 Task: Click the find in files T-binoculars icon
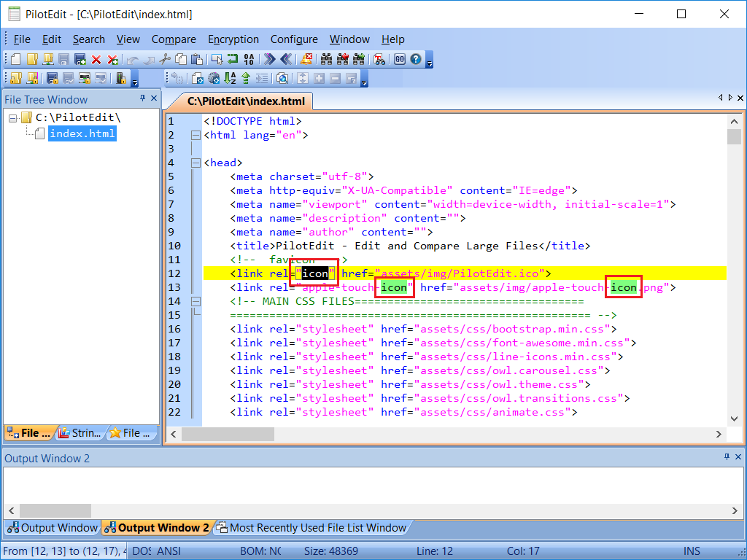(379, 59)
